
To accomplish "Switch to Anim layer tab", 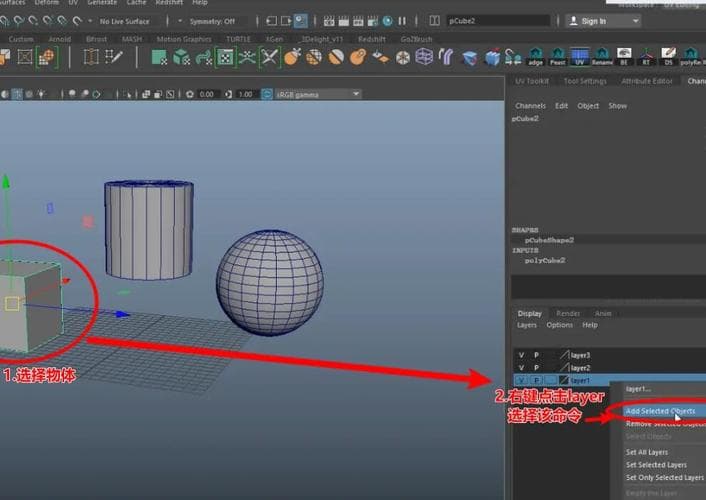I will [603, 313].
